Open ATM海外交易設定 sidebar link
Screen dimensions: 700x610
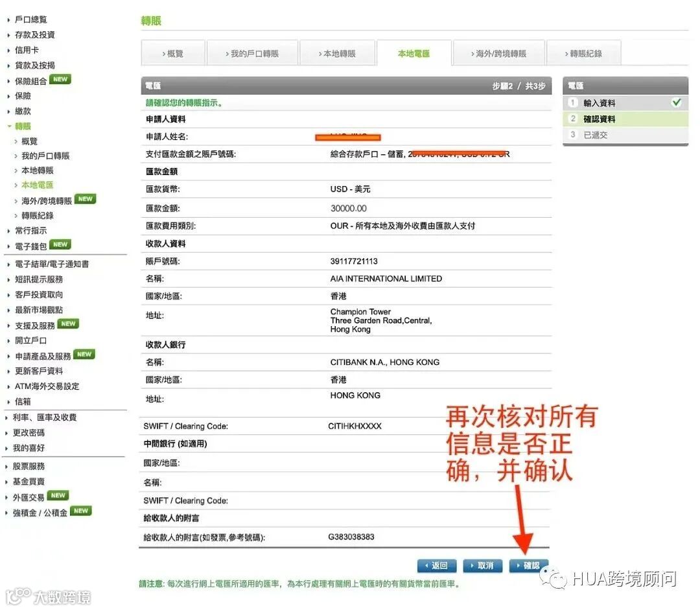pos(47,386)
